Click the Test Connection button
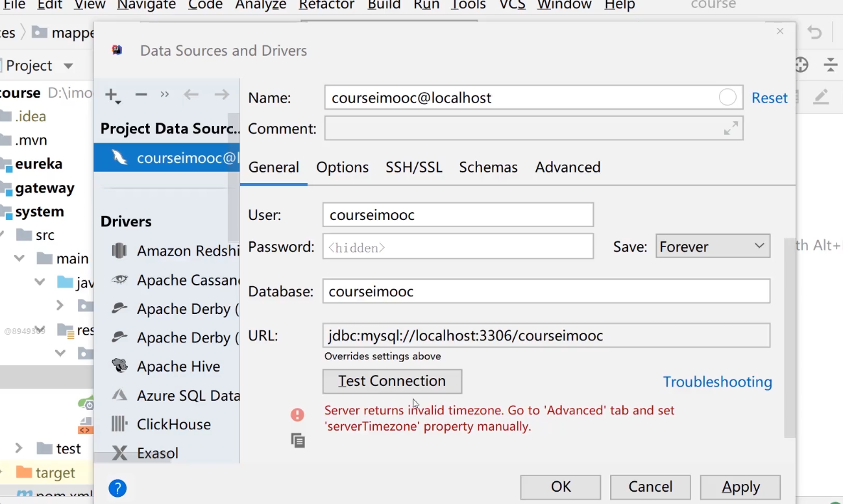 (x=392, y=381)
